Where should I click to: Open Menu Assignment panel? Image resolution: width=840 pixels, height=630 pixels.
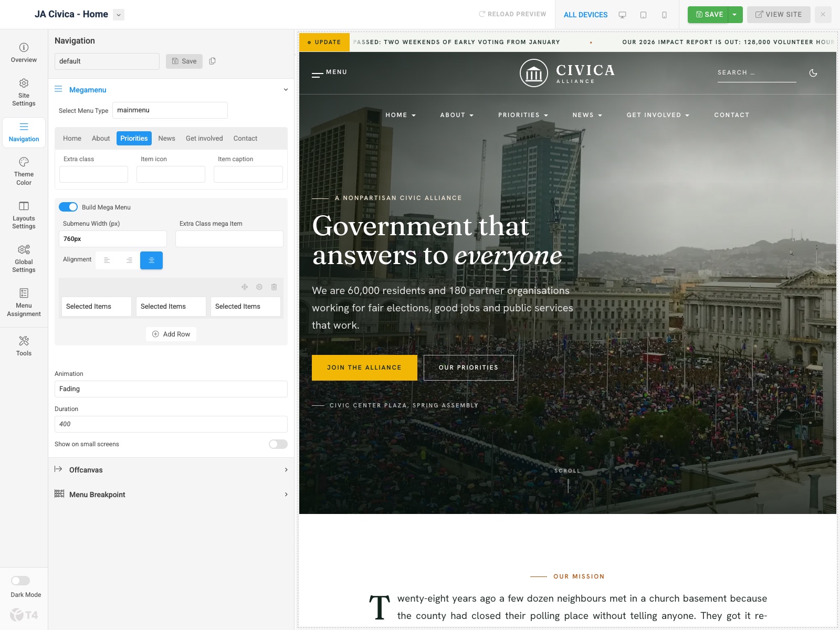pyautogui.click(x=24, y=302)
